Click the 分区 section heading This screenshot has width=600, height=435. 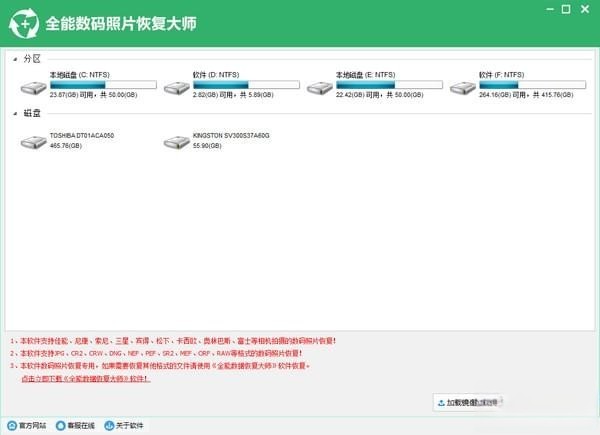32,59
